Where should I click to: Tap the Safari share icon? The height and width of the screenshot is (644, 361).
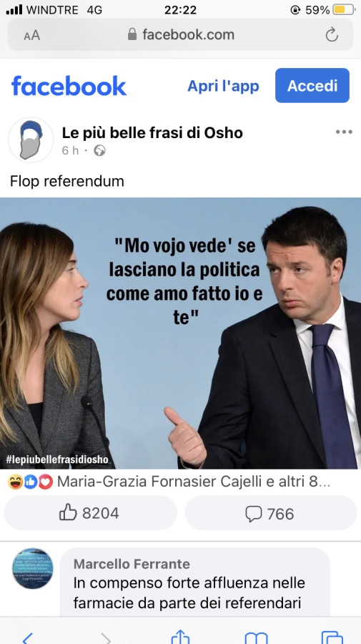[x=180, y=637]
